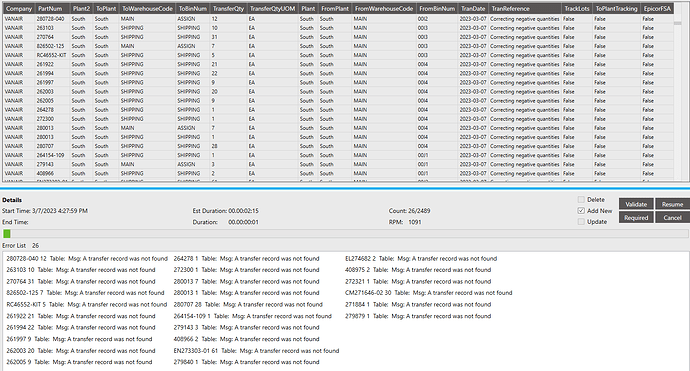Click the RPM 1091 value
The height and width of the screenshot is (371, 690).
click(x=415, y=222)
